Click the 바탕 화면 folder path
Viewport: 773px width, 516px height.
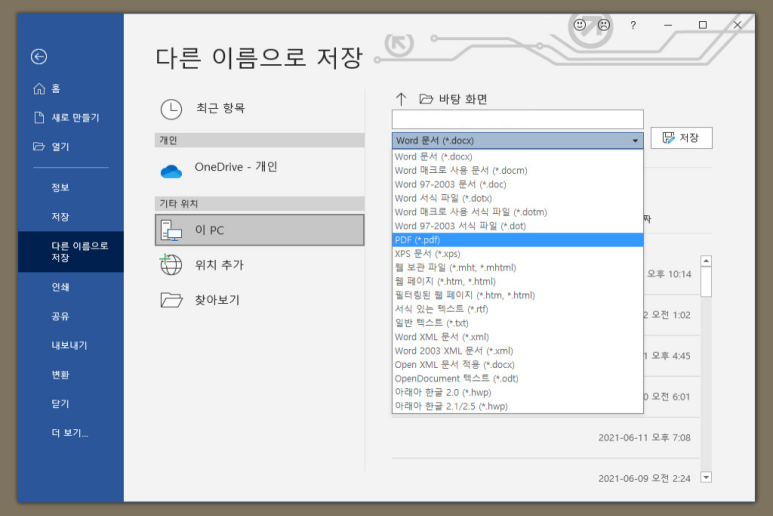[x=454, y=99]
